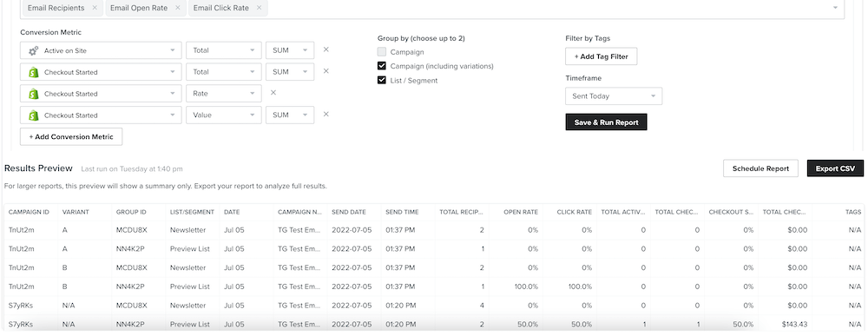Sort by the OPEN RATE column header
The width and height of the screenshot is (868, 336).
click(x=520, y=212)
